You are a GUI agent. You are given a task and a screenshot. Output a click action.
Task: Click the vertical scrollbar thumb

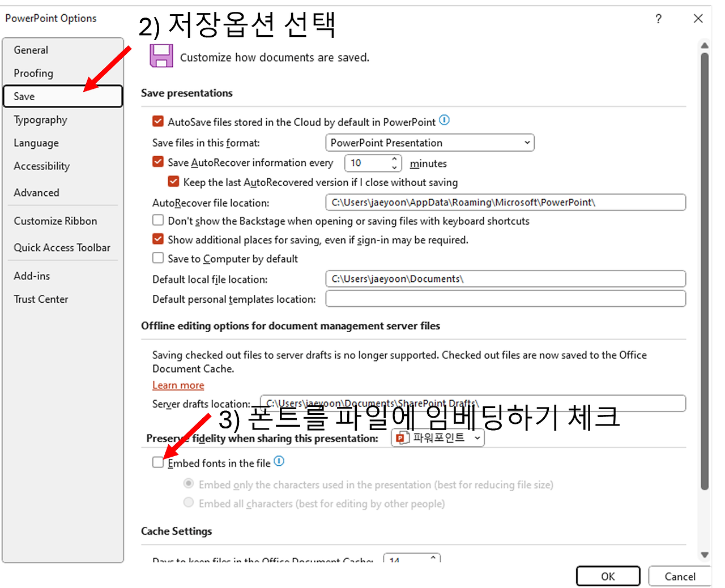point(705,272)
